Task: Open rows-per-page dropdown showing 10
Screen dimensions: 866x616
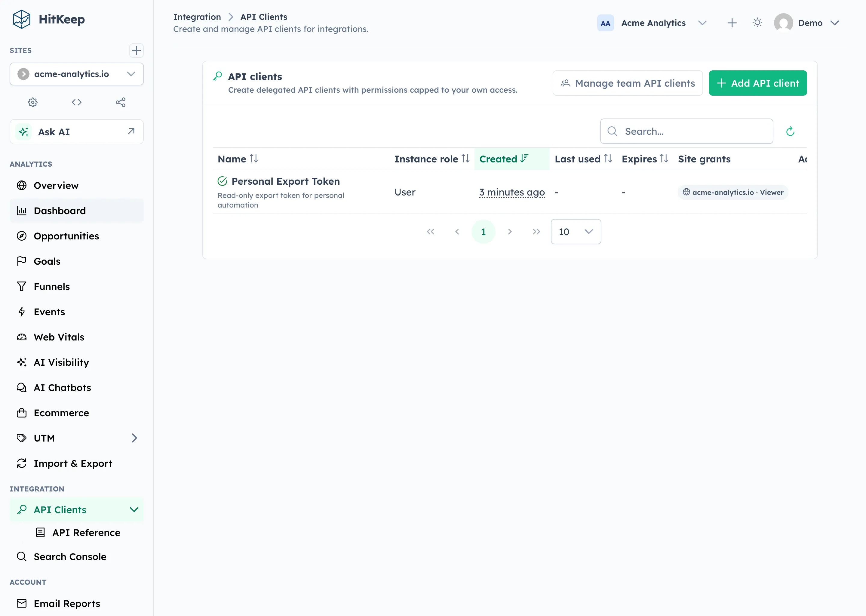Action: 576,231
